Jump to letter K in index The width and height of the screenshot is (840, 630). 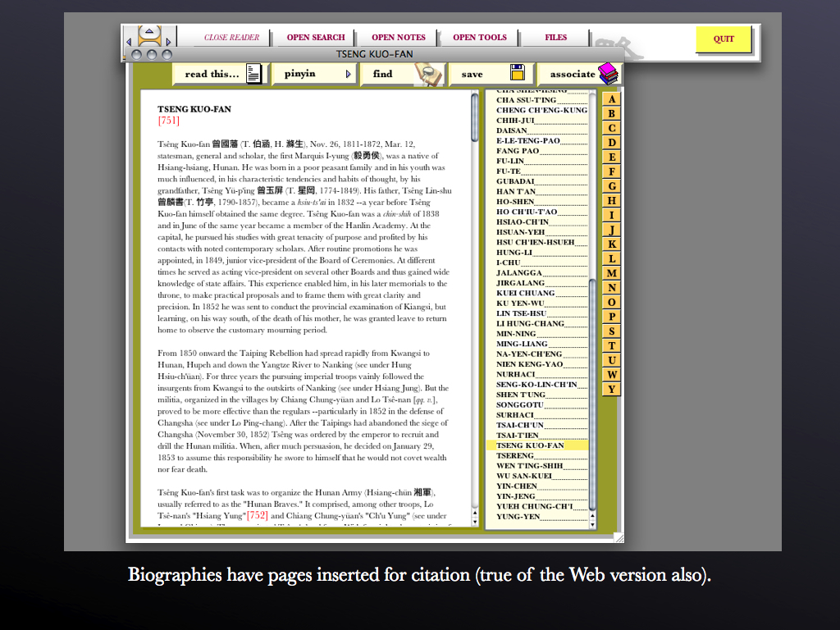[x=611, y=244]
